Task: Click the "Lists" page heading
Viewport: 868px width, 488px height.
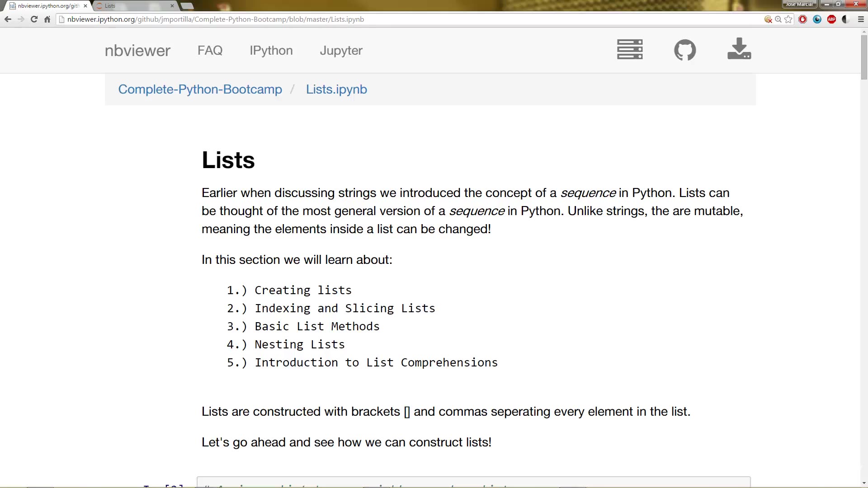Action: [x=228, y=160]
